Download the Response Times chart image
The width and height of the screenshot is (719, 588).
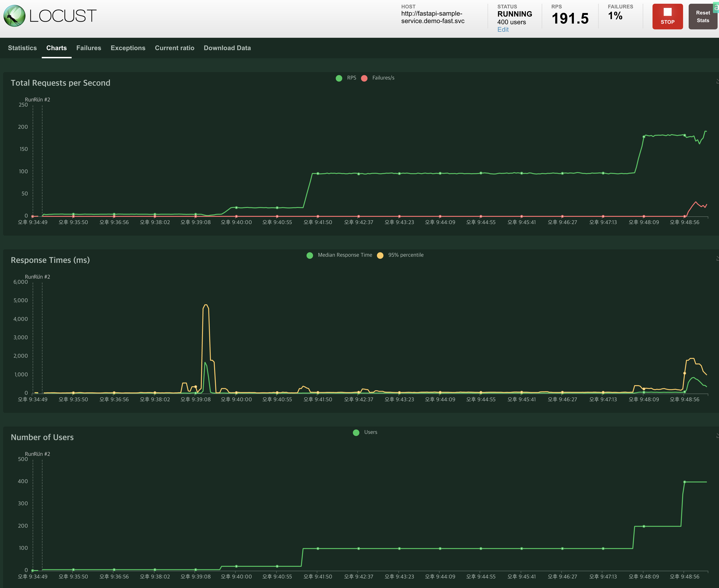pos(717,258)
